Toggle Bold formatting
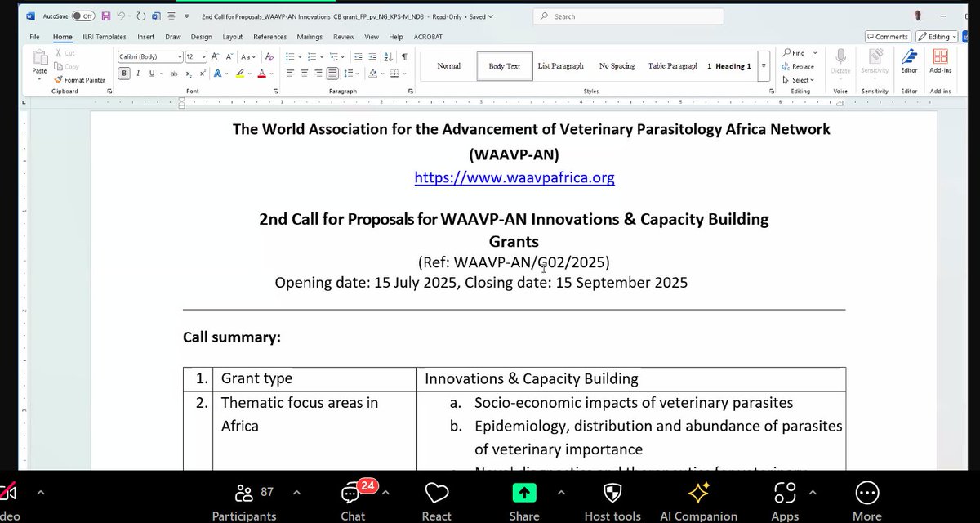980x523 pixels. pyautogui.click(x=125, y=74)
